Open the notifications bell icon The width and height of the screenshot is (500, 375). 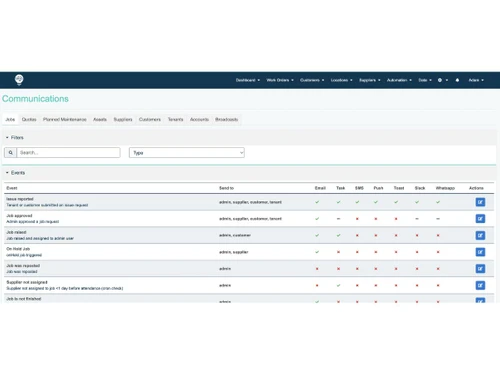coord(457,80)
